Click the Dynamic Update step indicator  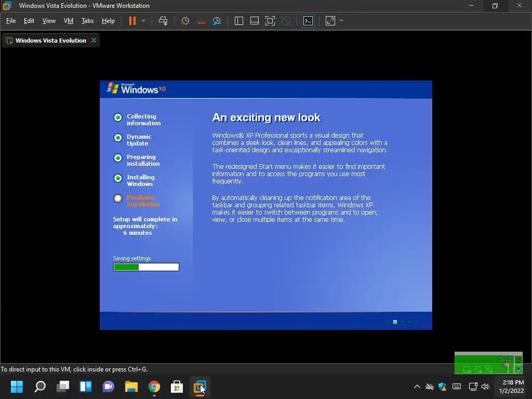click(x=118, y=138)
